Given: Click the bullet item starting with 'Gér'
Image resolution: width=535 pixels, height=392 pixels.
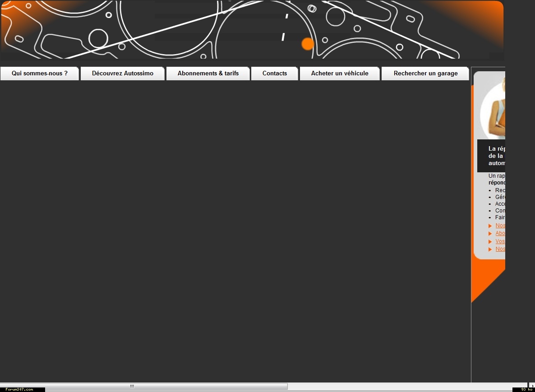Looking at the screenshot, I should click(x=500, y=197).
